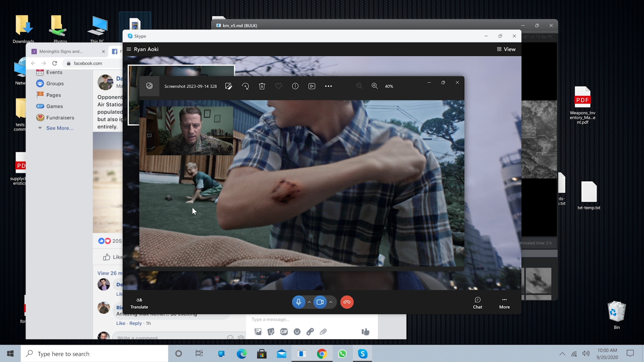End the Skype call
Image resolution: width=644 pixels, height=362 pixels.
347,302
